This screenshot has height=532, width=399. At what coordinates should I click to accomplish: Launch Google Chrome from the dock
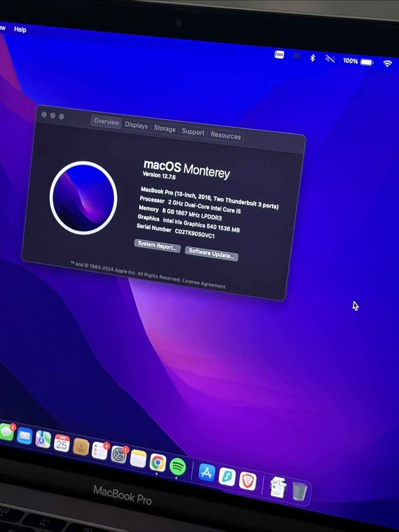pyautogui.click(x=158, y=463)
